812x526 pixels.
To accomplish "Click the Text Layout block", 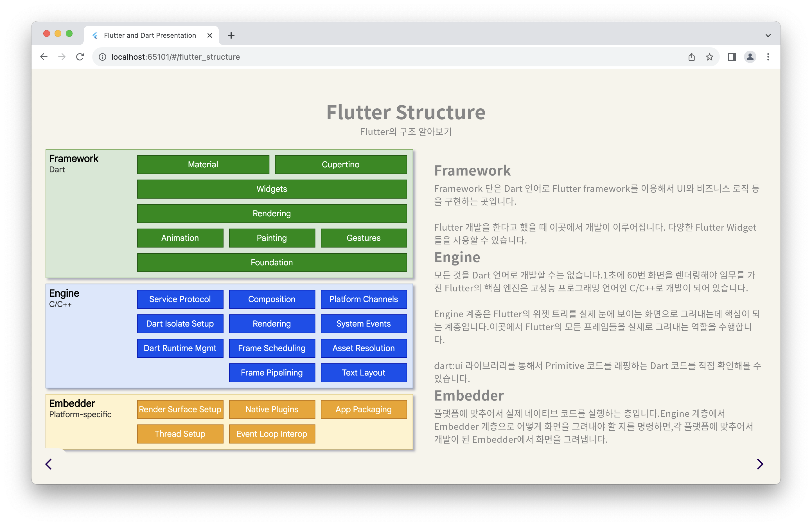I will 364,373.
